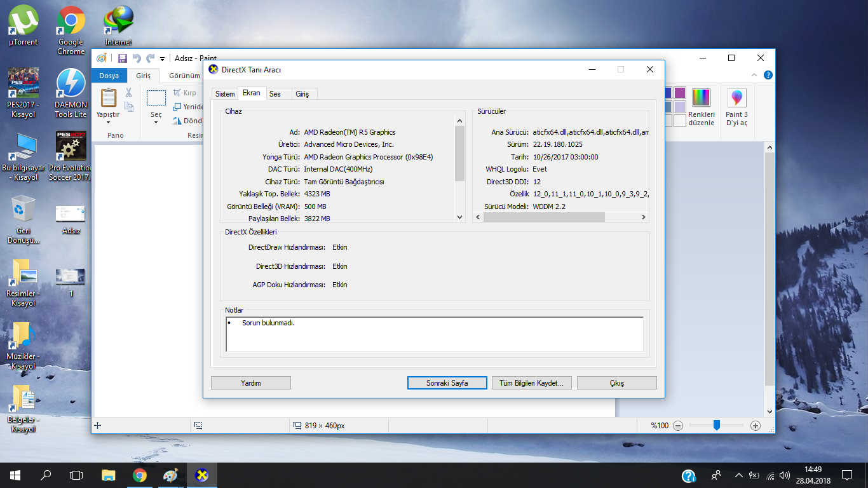Viewport: 868px width, 488px height.
Task: Click the Kes scissors icon in Paint
Action: coord(128,93)
